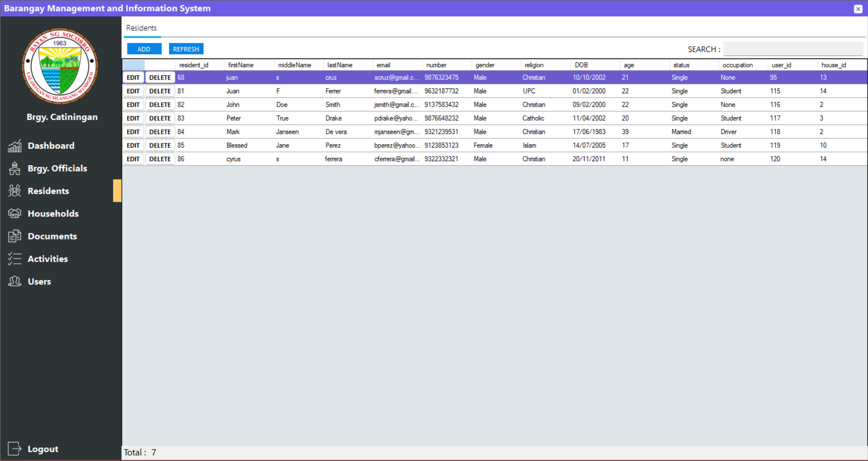Sort by religion column header

(546, 65)
